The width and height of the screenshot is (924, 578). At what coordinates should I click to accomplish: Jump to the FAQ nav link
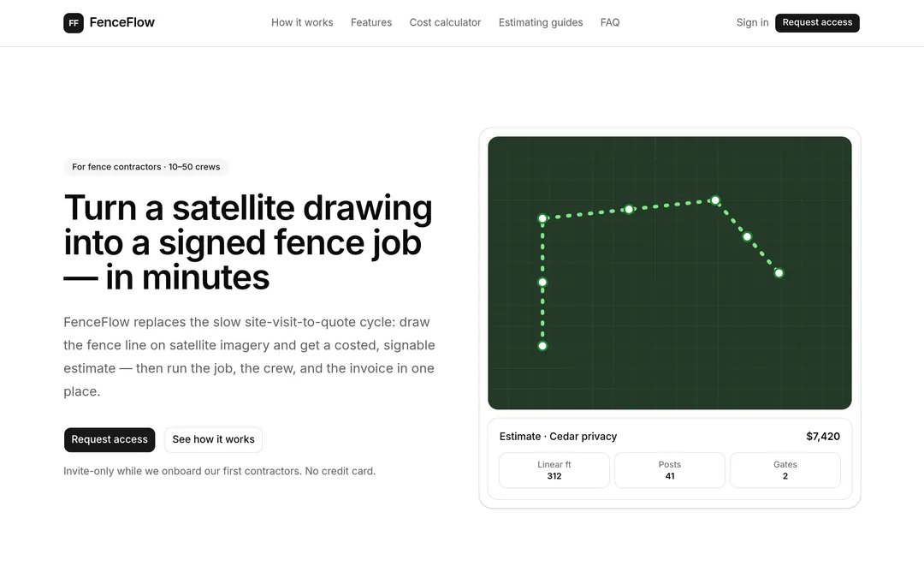(610, 22)
